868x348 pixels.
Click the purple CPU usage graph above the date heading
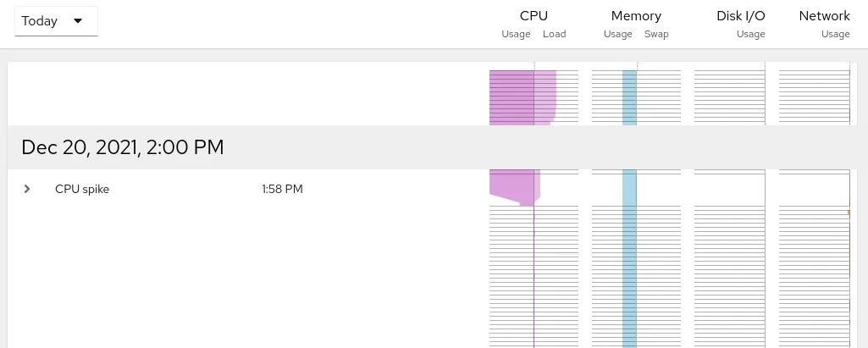tap(511, 97)
